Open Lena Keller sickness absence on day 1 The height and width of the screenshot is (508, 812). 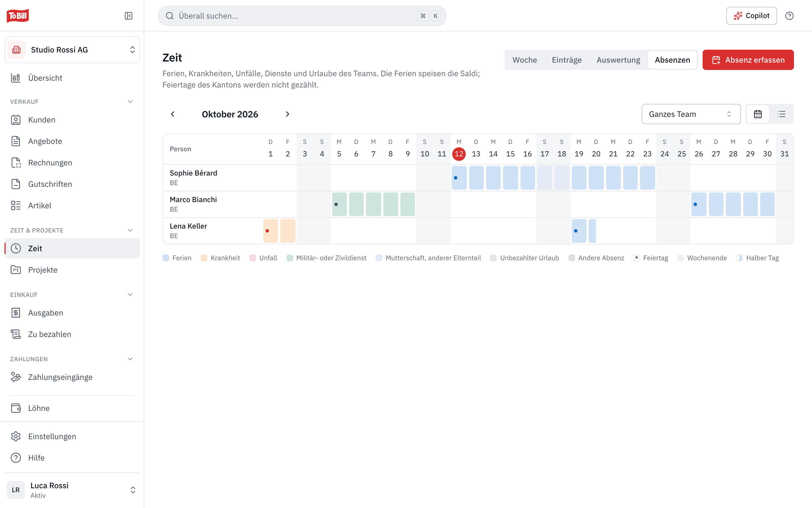270,231
